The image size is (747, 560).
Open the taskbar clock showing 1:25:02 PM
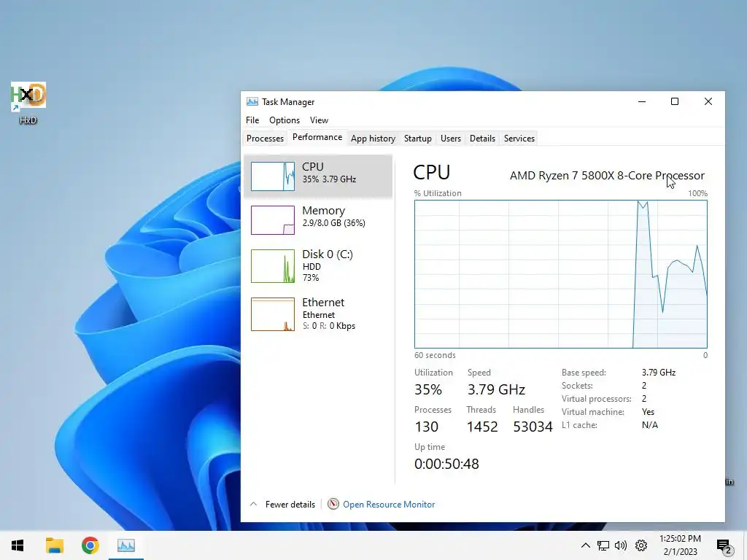[680, 539]
